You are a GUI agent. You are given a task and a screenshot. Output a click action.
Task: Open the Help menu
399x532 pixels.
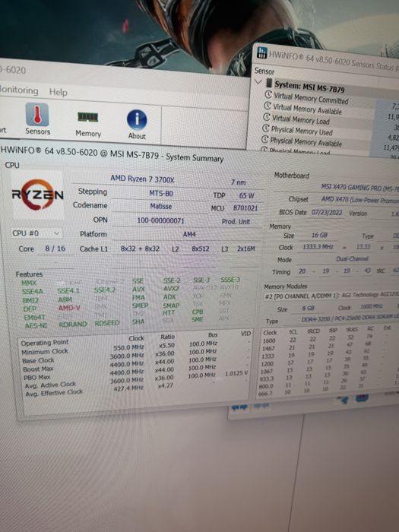tap(59, 92)
